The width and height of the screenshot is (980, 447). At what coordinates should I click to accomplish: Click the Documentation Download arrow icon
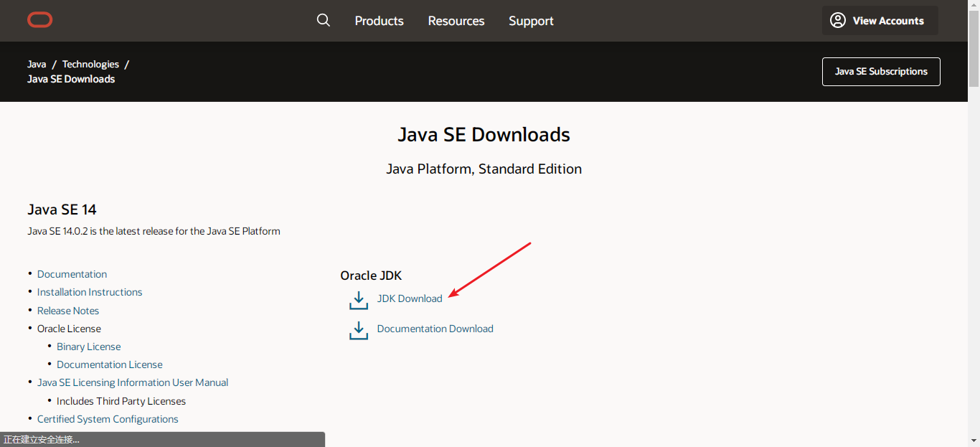pyautogui.click(x=358, y=330)
